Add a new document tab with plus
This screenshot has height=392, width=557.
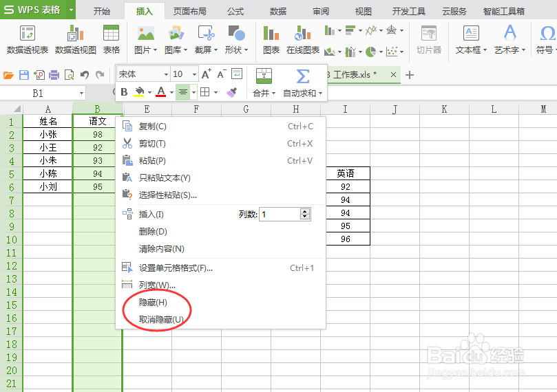pyautogui.click(x=410, y=75)
